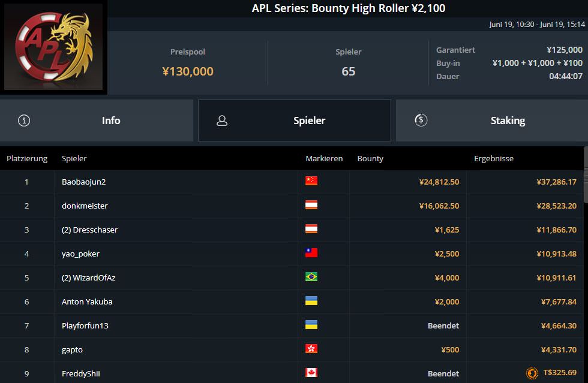The width and height of the screenshot is (588, 383).
Task: Click the T$ ticket coin icon
Action: click(x=532, y=373)
